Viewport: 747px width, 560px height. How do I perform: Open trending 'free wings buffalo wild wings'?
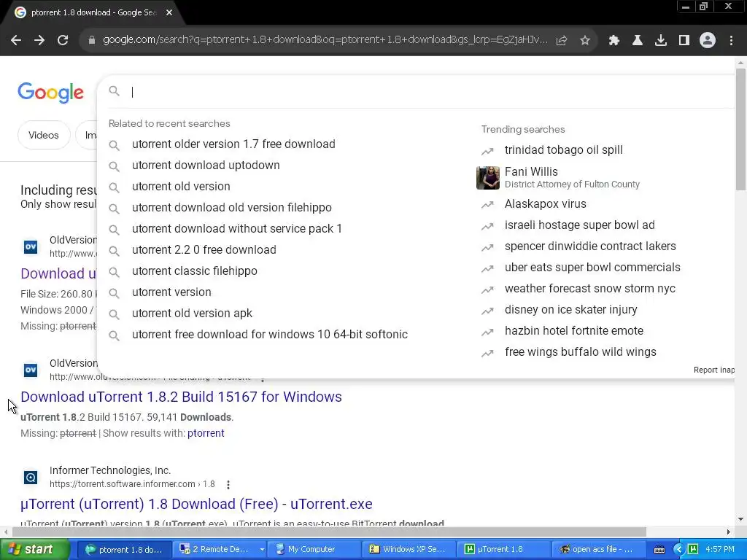click(580, 352)
